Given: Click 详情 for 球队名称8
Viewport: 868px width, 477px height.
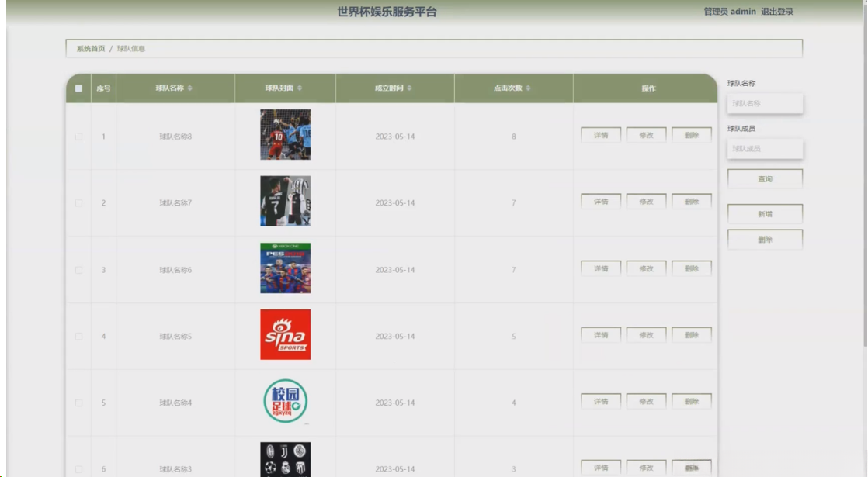Looking at the screenshot, I should click(601, 135).
